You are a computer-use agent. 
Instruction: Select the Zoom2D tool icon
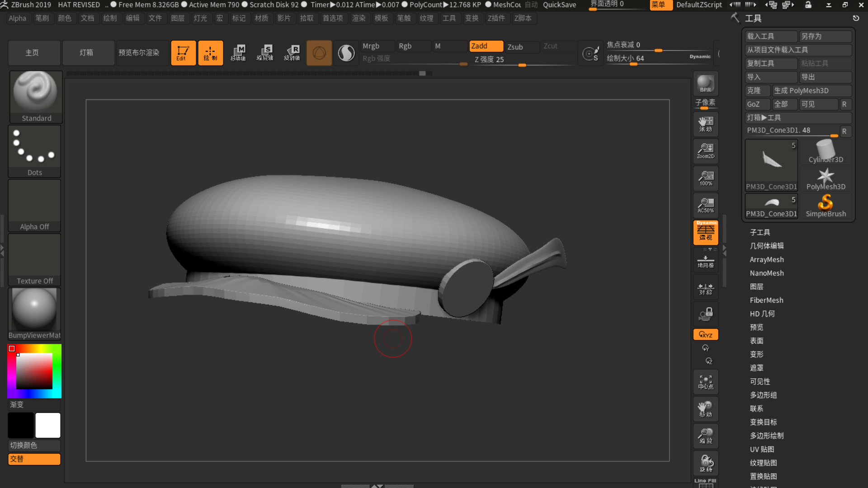705,151
